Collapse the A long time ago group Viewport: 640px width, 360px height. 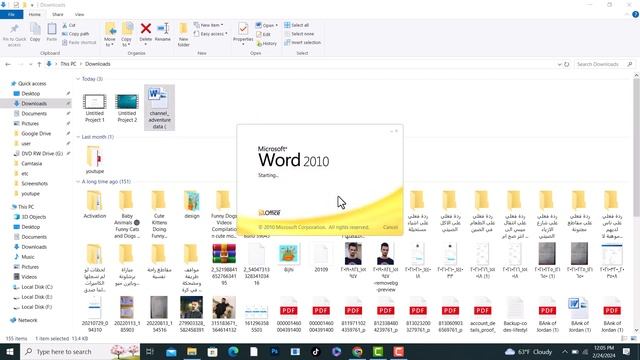pyautogui.click(x=78, y=182)
